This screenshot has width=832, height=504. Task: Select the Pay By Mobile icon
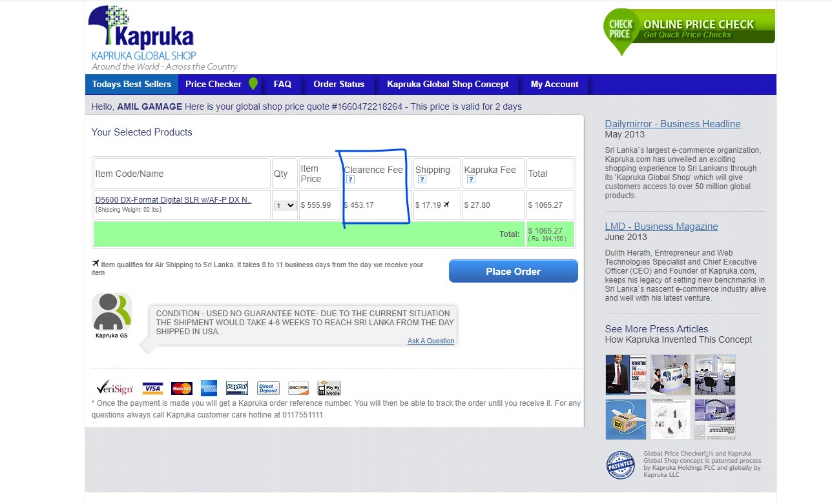pos(329,388)
